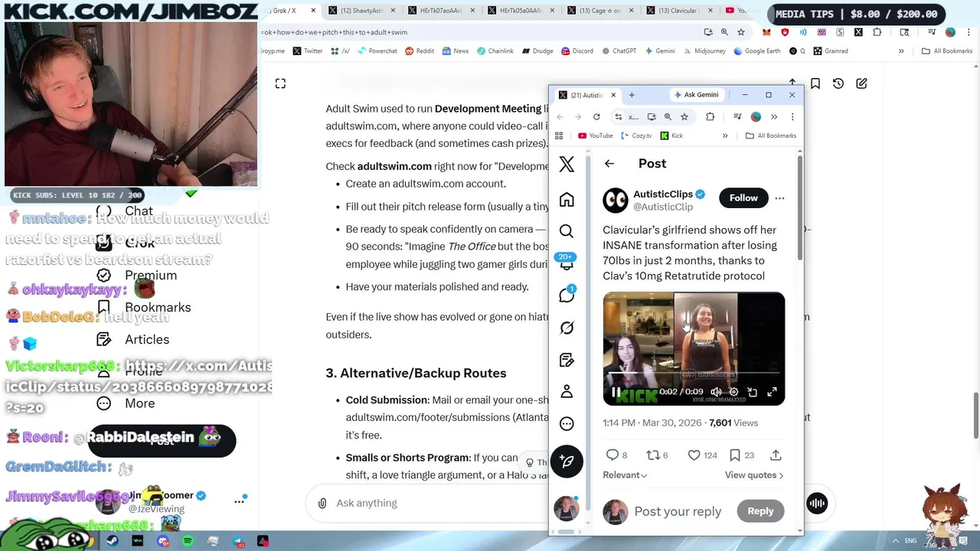Open Grok icon in X sidebar
Screen dimensions: 980x551
pos(567,328)
